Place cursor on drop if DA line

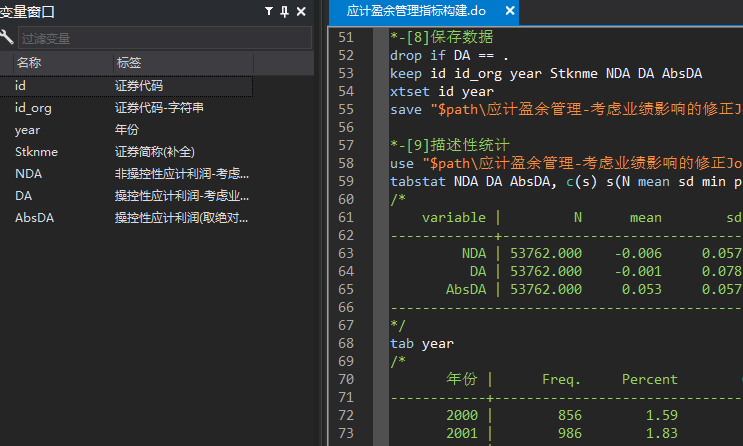[449, 56]
